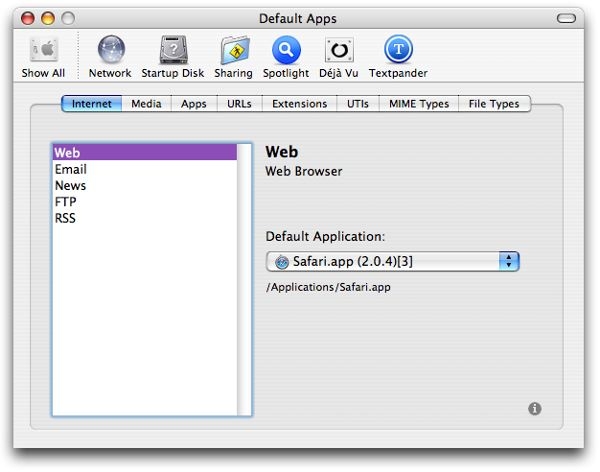The height and width of the screenshot is (472, 600).
Task: Click the info icon at bottom right
Action: 535,408
